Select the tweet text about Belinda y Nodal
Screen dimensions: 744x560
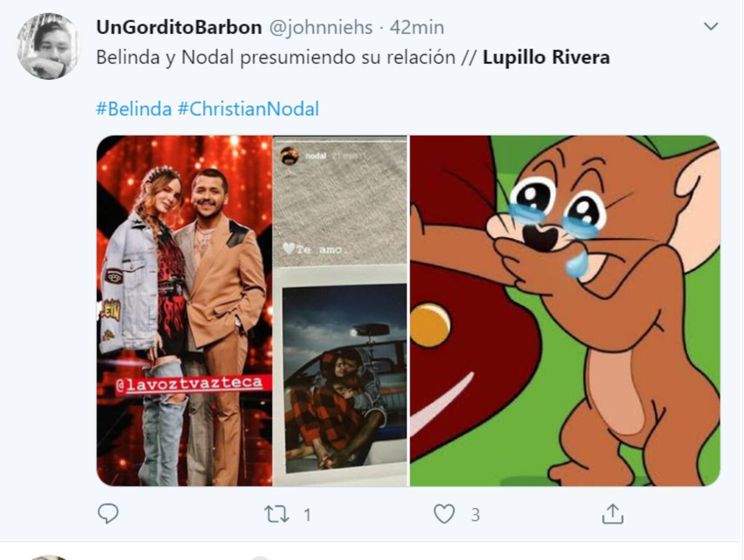click(x=353, y=58)
